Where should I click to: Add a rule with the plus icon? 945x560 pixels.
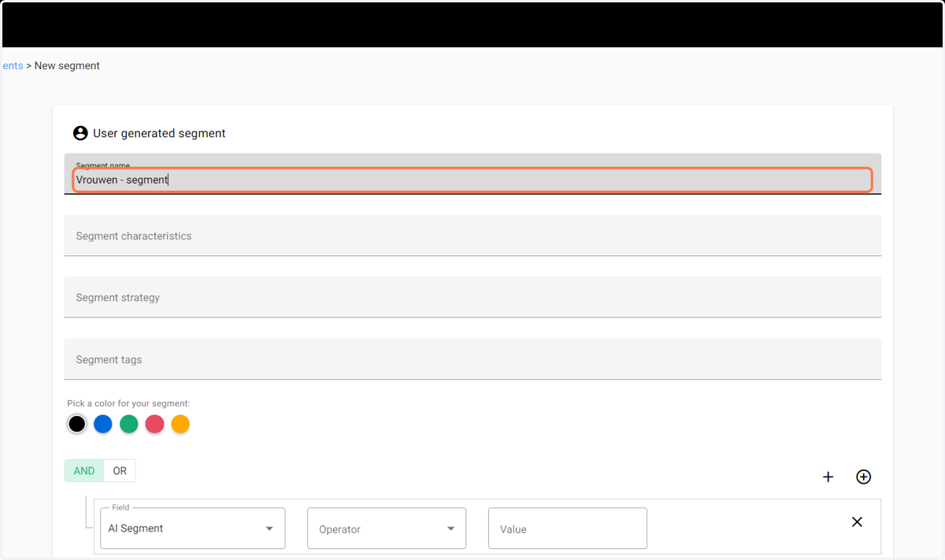[x=828, y=477]
